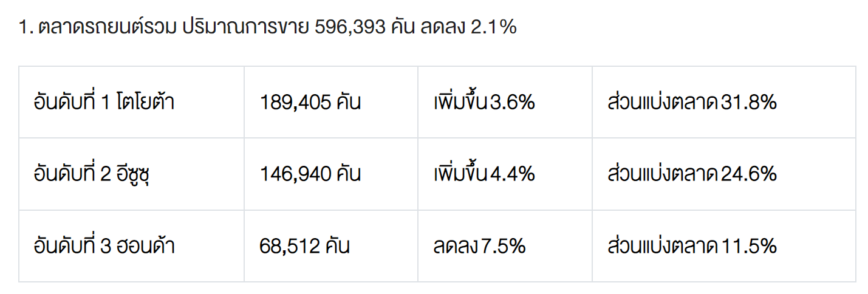This screenshot has height=294, width=868.
Task: Select the 146,940 คัน sales cell
Action: (x=310, y=175)
